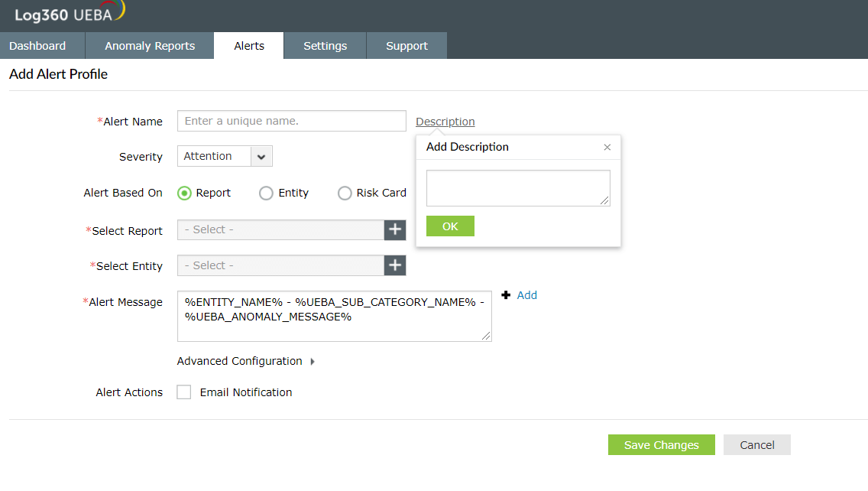
Task: Click the Description link
Action: coord(445,122)
